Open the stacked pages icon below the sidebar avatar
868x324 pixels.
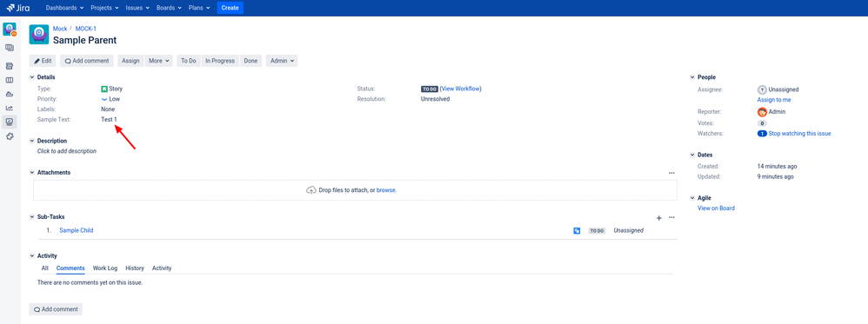(x=10, y=48)
